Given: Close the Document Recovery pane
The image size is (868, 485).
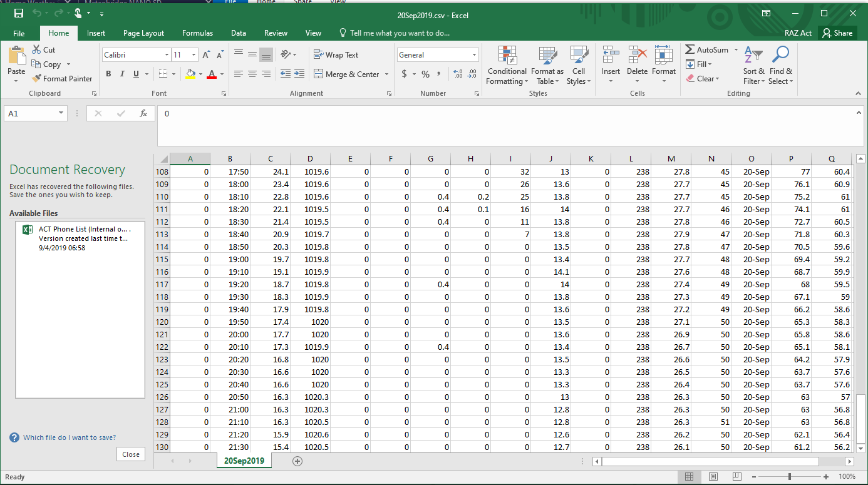Looking at the screenshot, I should point(131,454).
